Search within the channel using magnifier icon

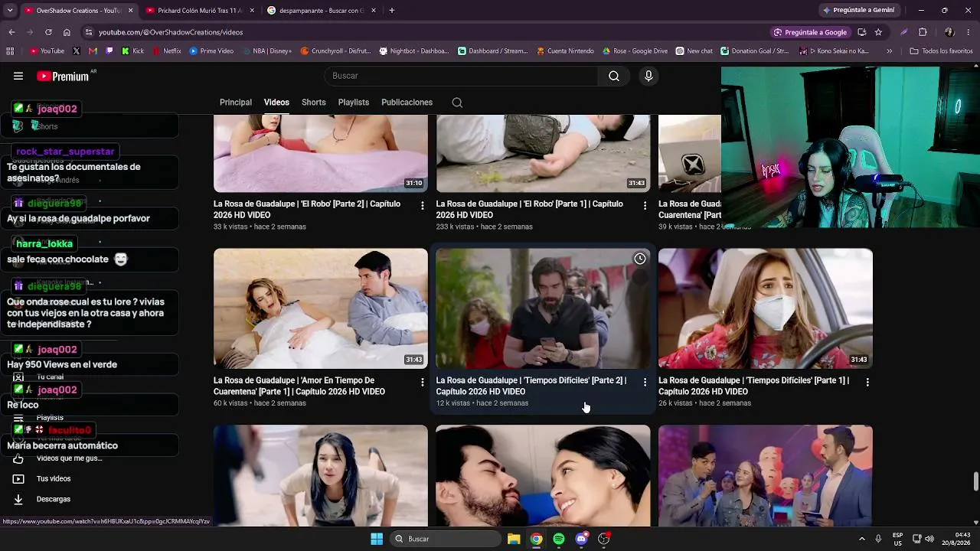point(457,103)
